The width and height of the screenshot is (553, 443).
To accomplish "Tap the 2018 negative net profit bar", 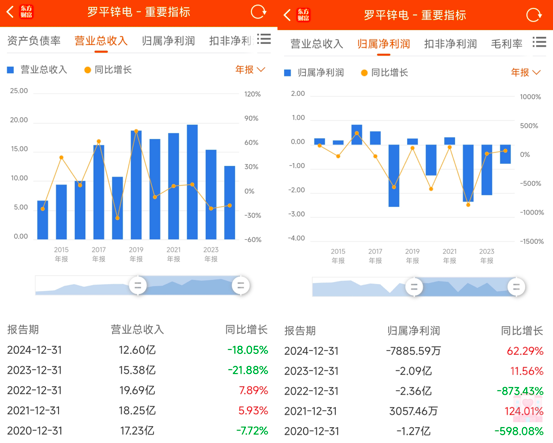I will tap(394, 176).
